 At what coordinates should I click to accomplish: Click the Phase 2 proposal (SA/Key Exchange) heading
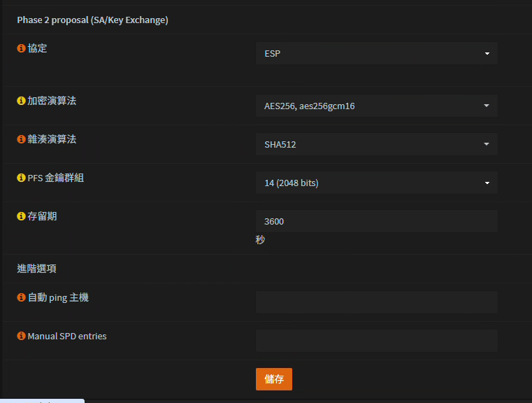coord(92,20)
